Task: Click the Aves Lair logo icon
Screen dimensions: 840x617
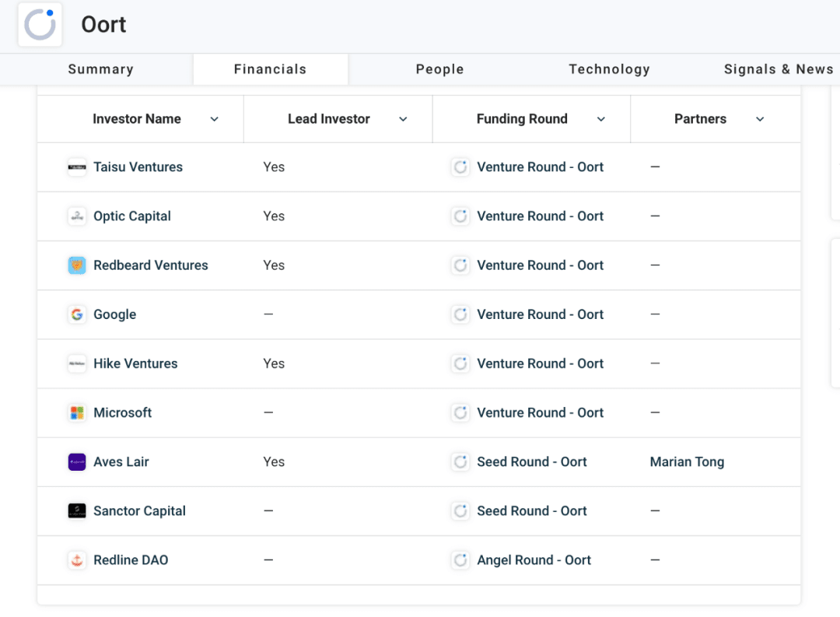Action: point(77,462)
